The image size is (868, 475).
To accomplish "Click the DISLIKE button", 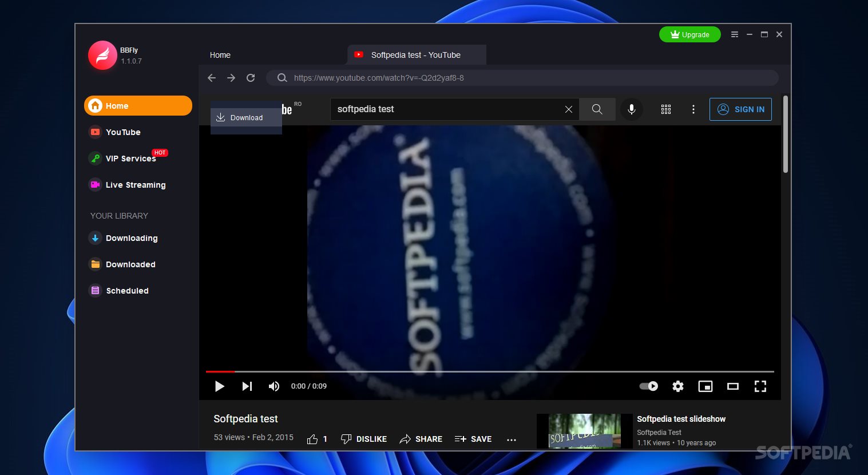I will (x=364, y=439).
